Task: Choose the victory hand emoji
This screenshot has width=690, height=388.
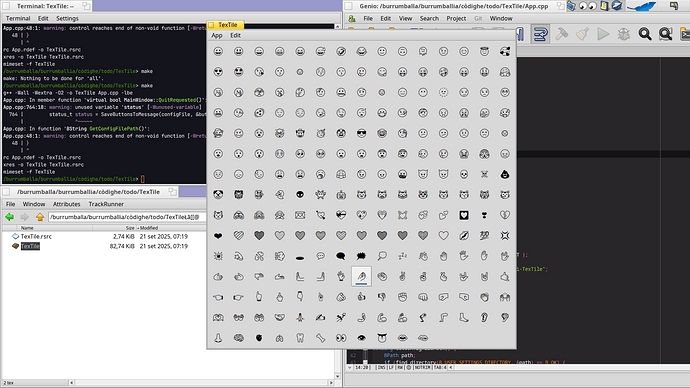Action: point(402,276)
